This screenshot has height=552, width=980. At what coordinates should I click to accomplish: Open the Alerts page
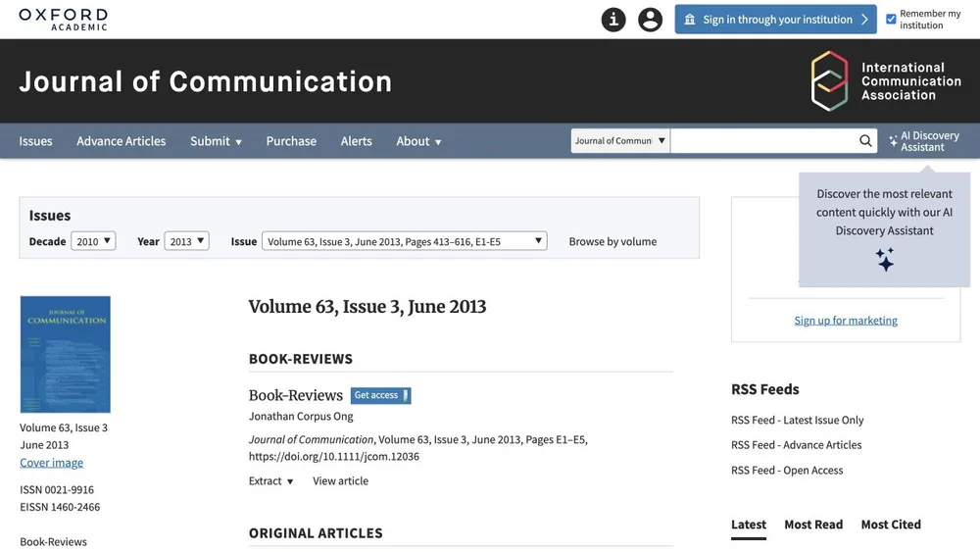[357, 141]
